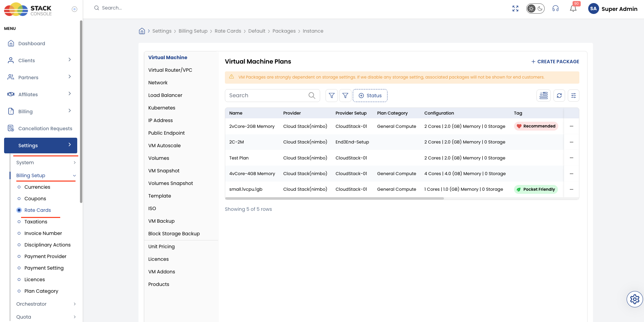Expand the Billing menu chevron

click(70, 111)
